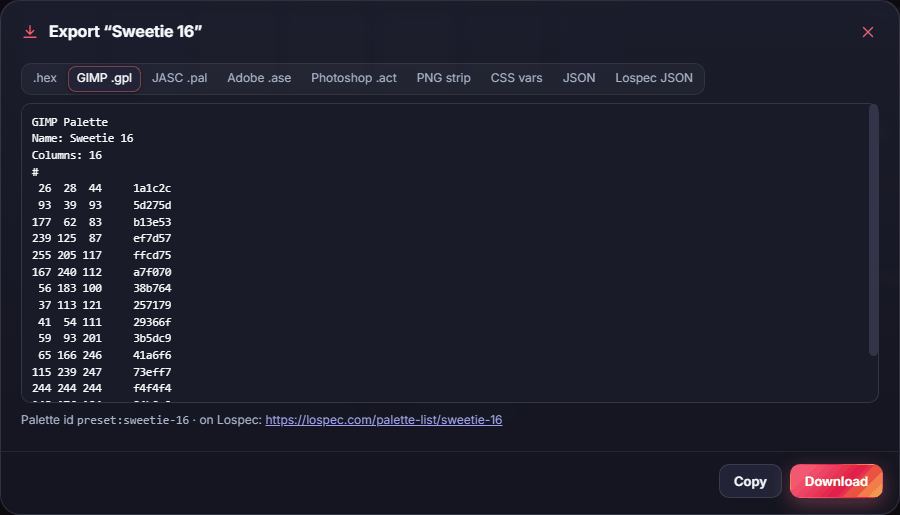The height and width of the screenshot is (515, 900).
Task: Switch to the JSON tab
Action: tap(579, 78)
